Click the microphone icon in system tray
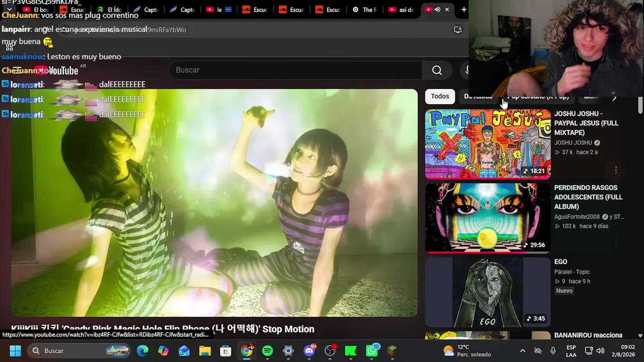 [553, 350]
